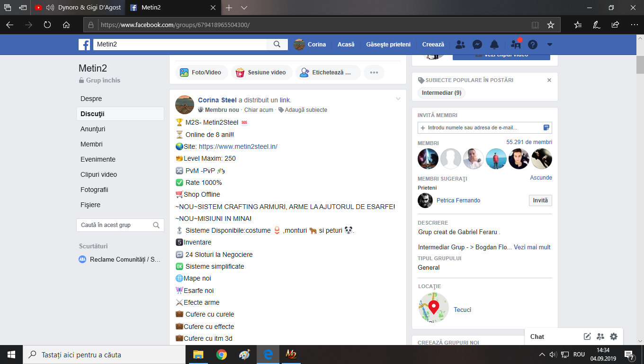This screenshot has height=364, width=644.
Task: Click note icon in invite field
Action: [546, 127]
